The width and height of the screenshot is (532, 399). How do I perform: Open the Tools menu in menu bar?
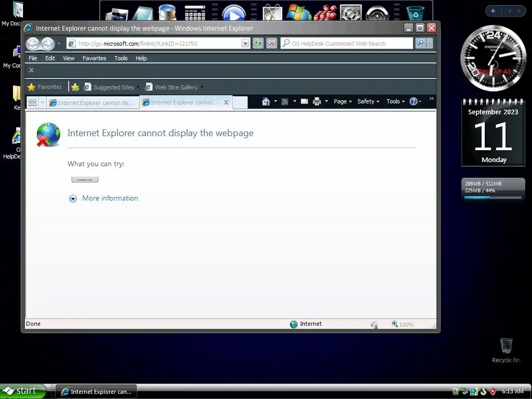121,58
